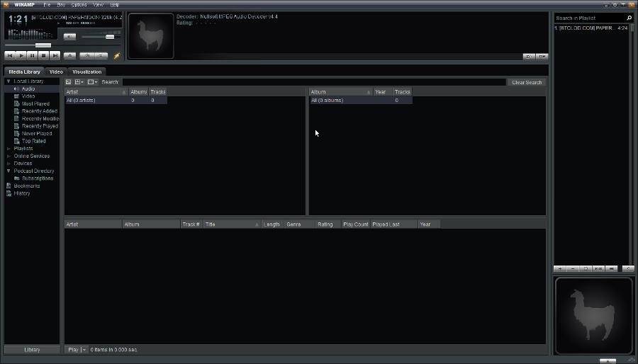Pause the current song
The image size is (638, 364).
[33, 56]
